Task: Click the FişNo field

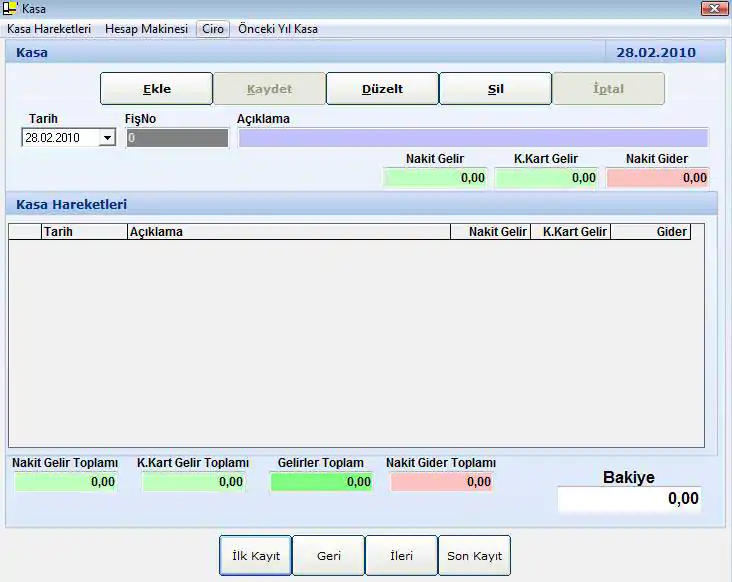Action: 177,138
